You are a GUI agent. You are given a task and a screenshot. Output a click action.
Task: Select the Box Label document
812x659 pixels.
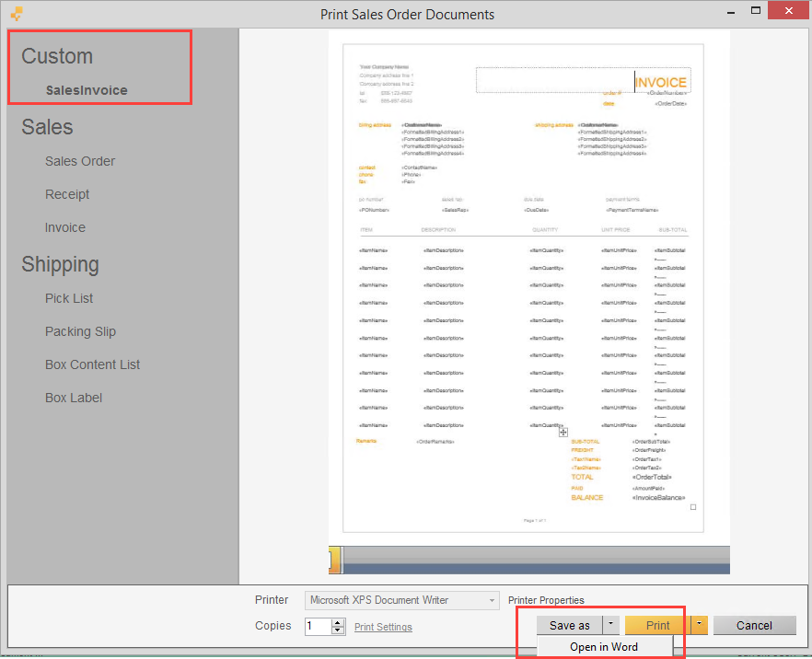coord(74,398)
